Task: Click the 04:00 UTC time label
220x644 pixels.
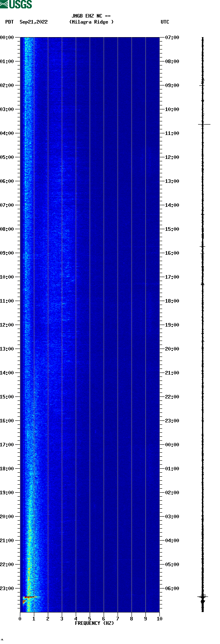Action: pos(172,541)
